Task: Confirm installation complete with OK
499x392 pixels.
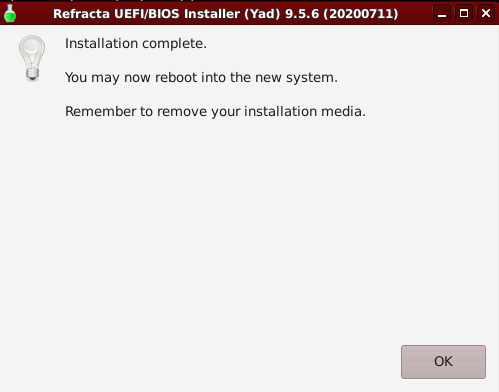Action: 443,362
